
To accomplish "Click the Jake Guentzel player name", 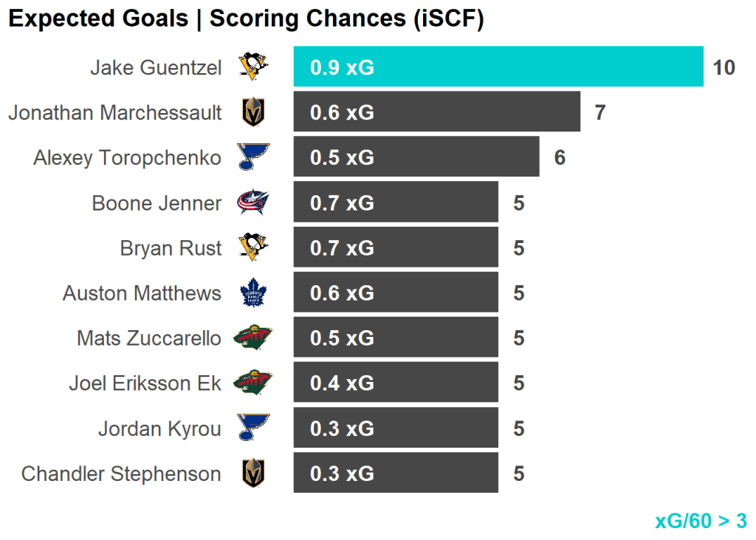I will (x=156, y=68).
